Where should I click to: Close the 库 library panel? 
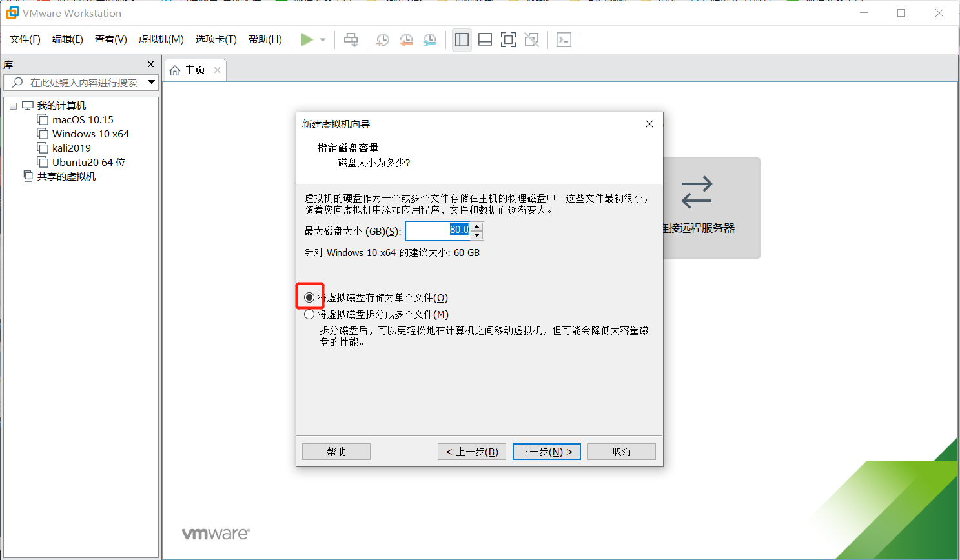150,65
